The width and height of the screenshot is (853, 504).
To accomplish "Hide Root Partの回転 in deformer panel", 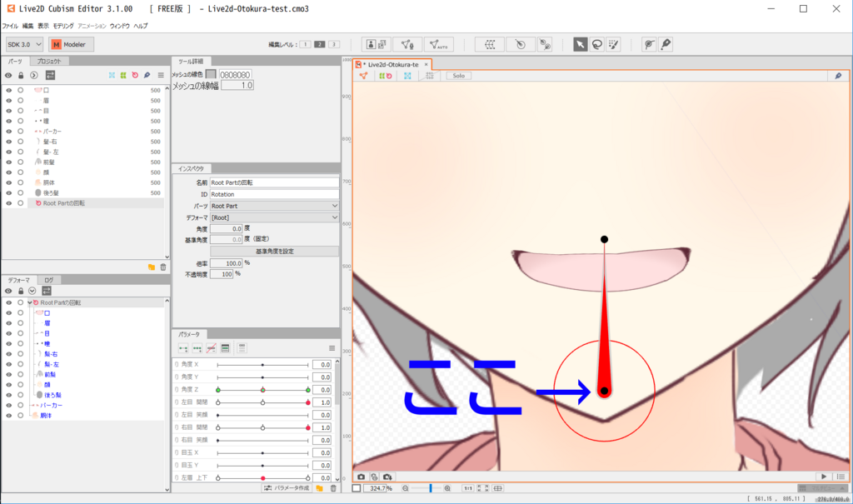I will (x=8, y=302).
